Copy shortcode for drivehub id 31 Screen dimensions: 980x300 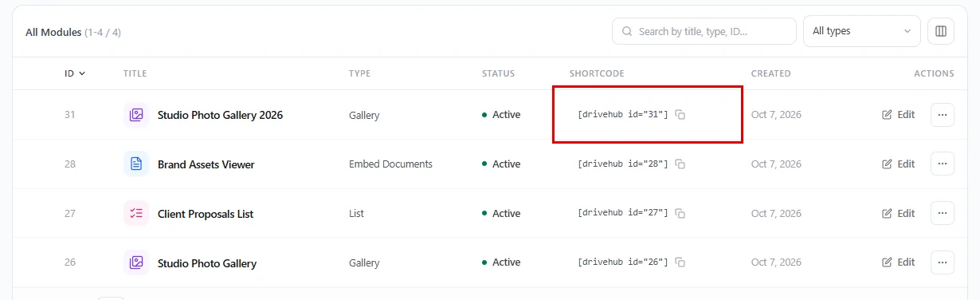pos(680,115)
